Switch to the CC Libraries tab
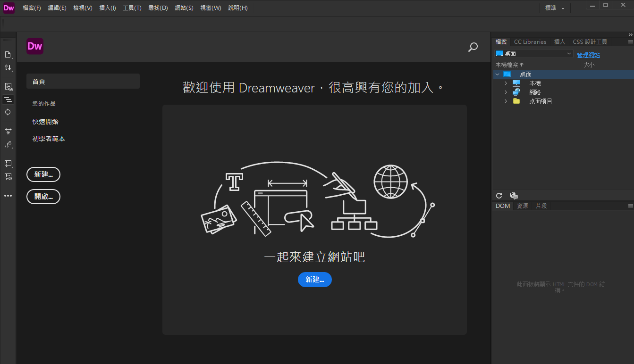 pos(530,42)
